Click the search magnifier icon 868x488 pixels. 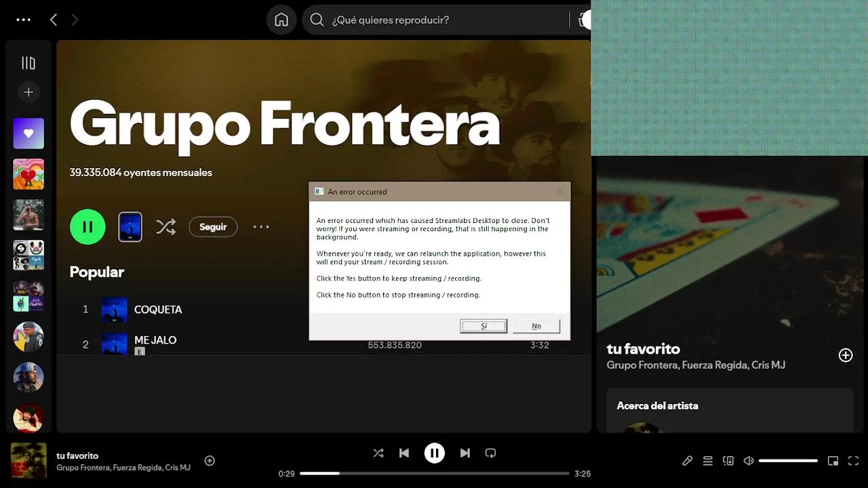[x=317, y=20]
